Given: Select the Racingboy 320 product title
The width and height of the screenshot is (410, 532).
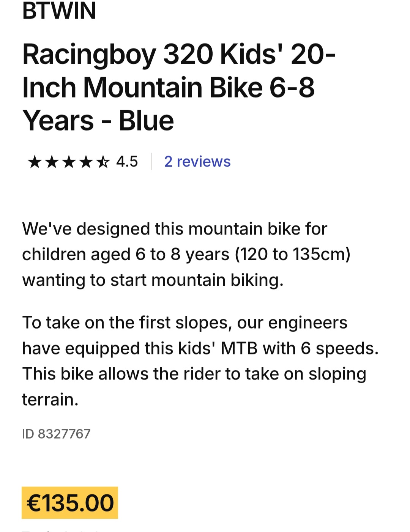Looking at the screenshot, I should tap(178, 87).
